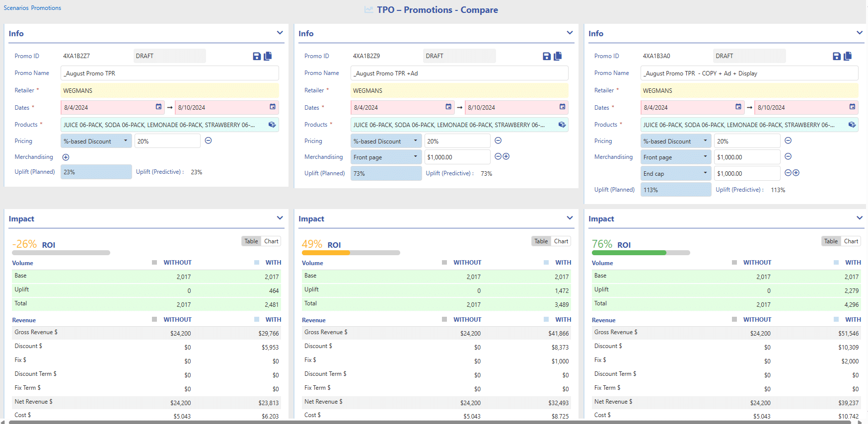Click Promo Name field of first promo
The image size is (868, 424).
169,73
